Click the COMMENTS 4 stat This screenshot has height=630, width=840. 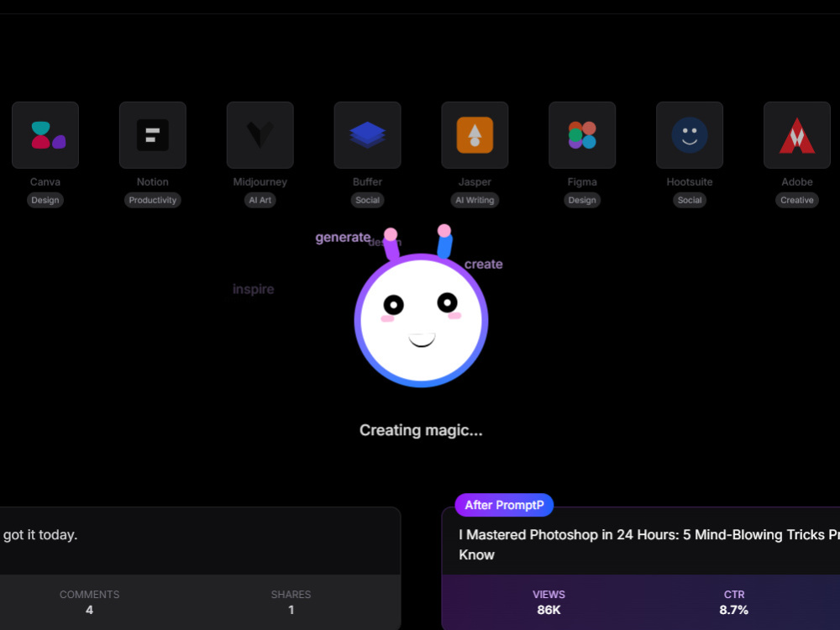(90, 602)
